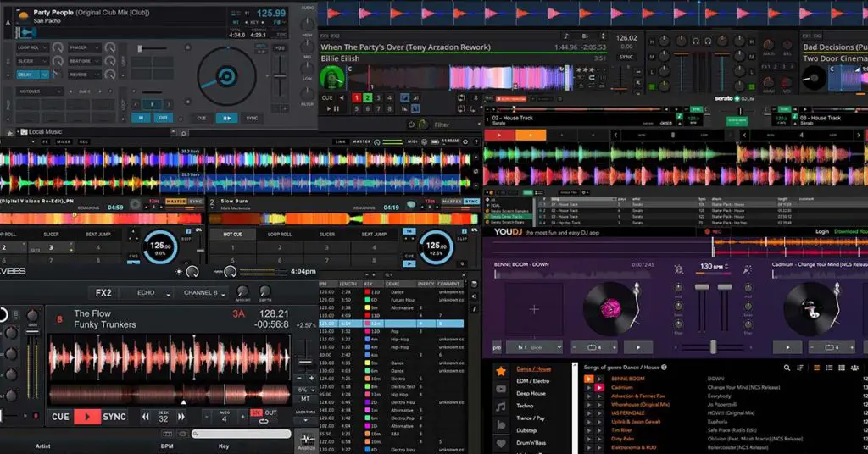Click the beat jump backward arrows beside 32
The width and height of the screenshot is (868, 454).
click(x=146, y=417)
